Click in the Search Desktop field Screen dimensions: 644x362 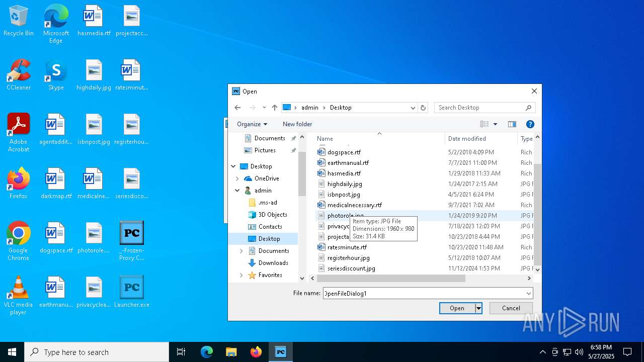pos(485,108)
